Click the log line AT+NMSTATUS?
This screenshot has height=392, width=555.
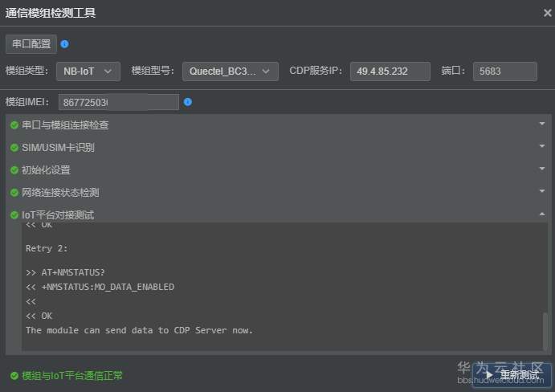point(65,272)
